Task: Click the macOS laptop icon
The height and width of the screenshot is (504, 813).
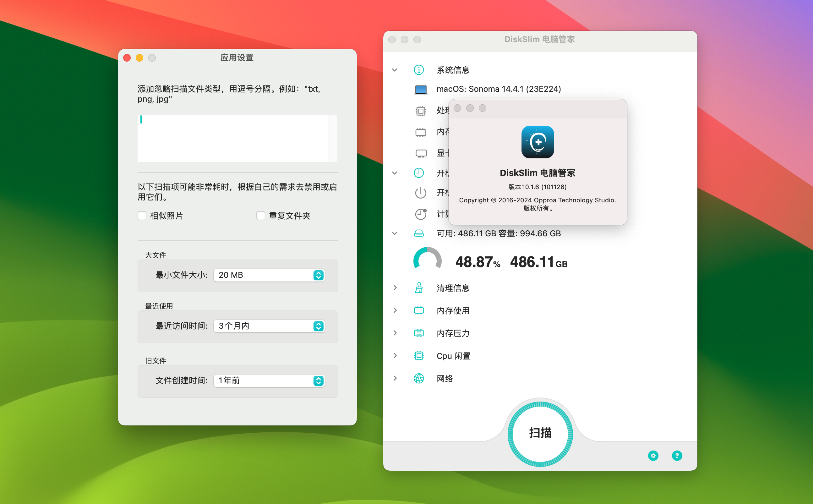Action: [421, 89]
